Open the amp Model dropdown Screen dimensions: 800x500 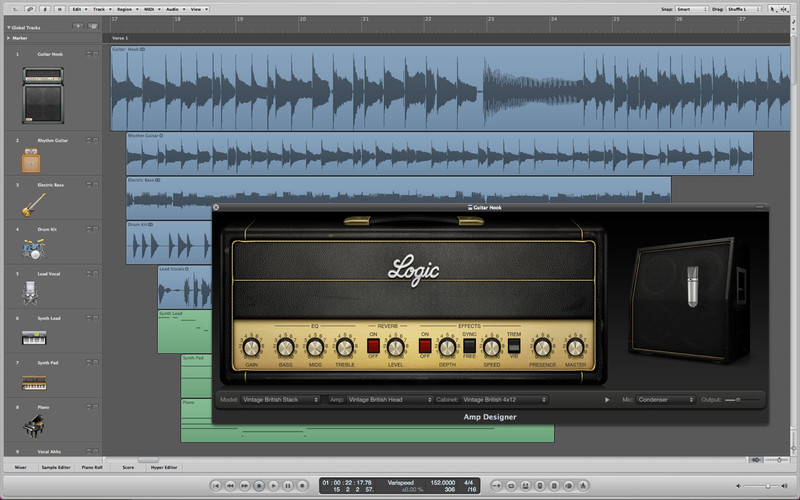pyautogui.click(x=282, y=400)
